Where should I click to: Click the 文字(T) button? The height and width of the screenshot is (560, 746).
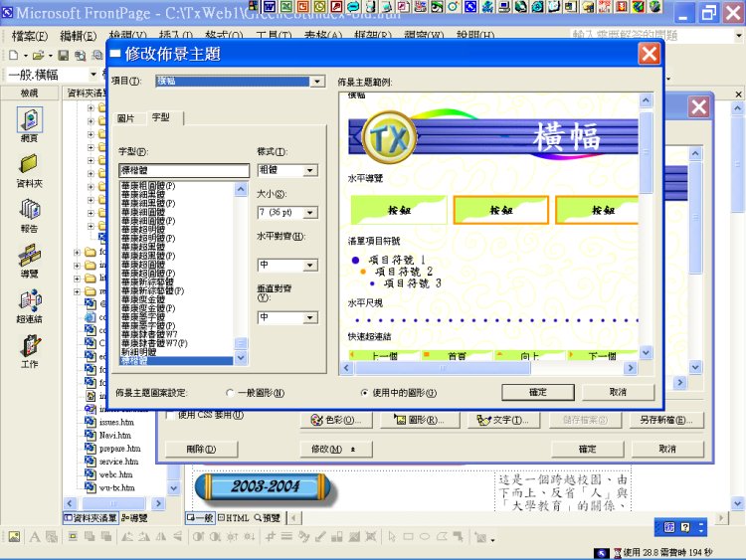pos(504,420)
